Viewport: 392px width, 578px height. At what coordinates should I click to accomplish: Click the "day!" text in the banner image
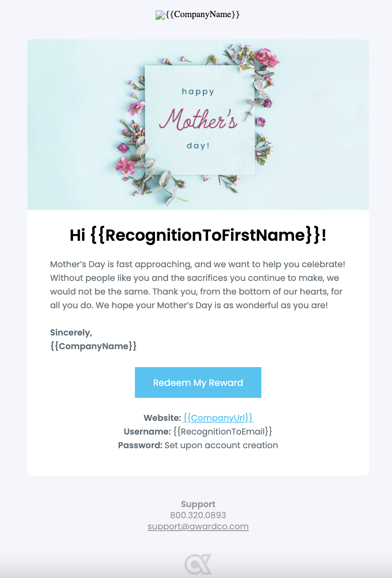198,146
